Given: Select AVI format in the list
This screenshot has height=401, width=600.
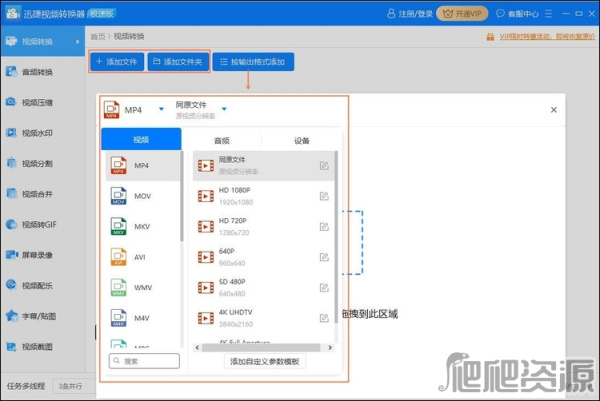Looking at the screenshot, I should coord(142,257).
